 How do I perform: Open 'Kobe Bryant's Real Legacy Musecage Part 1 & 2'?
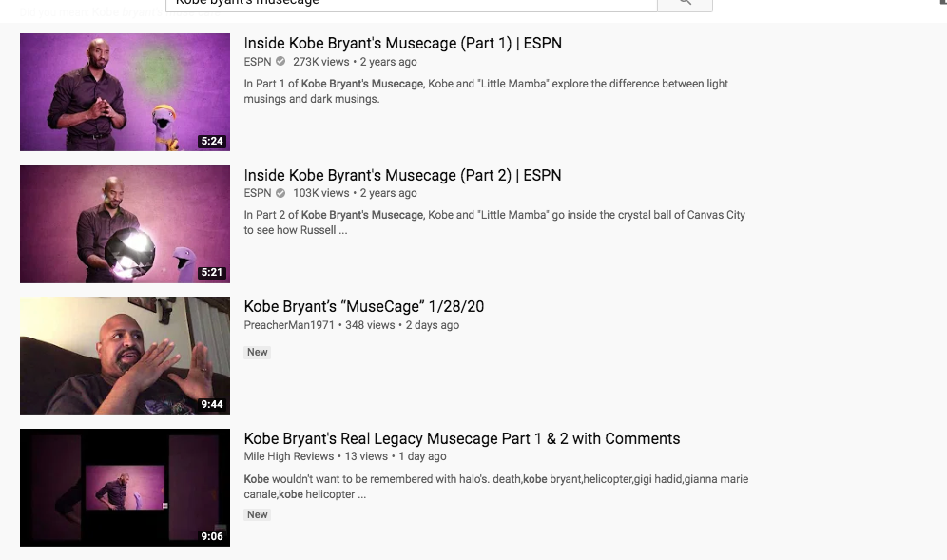coord(462,438)
